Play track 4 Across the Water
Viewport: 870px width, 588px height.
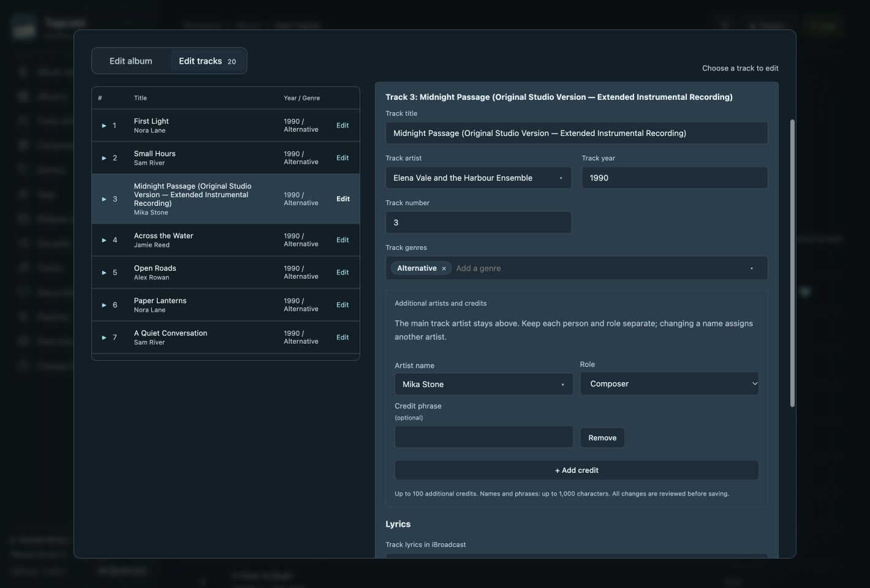coord(104,240)
